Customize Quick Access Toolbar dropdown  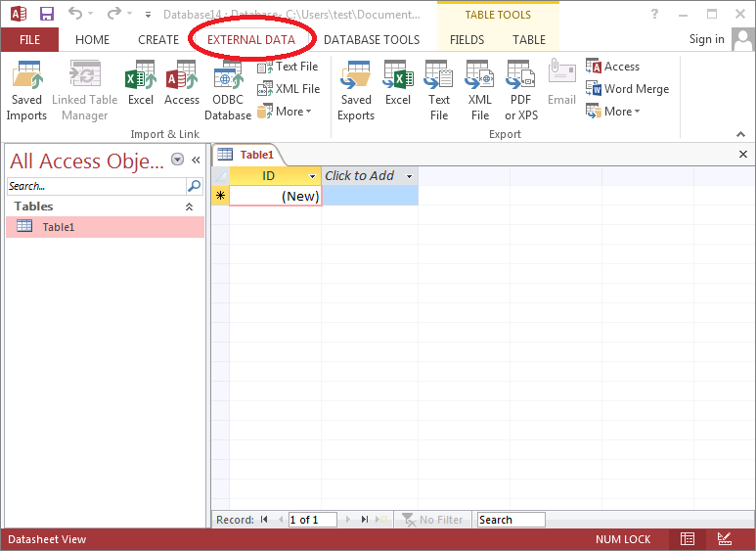pyautogui.click(x=148, y=15)
